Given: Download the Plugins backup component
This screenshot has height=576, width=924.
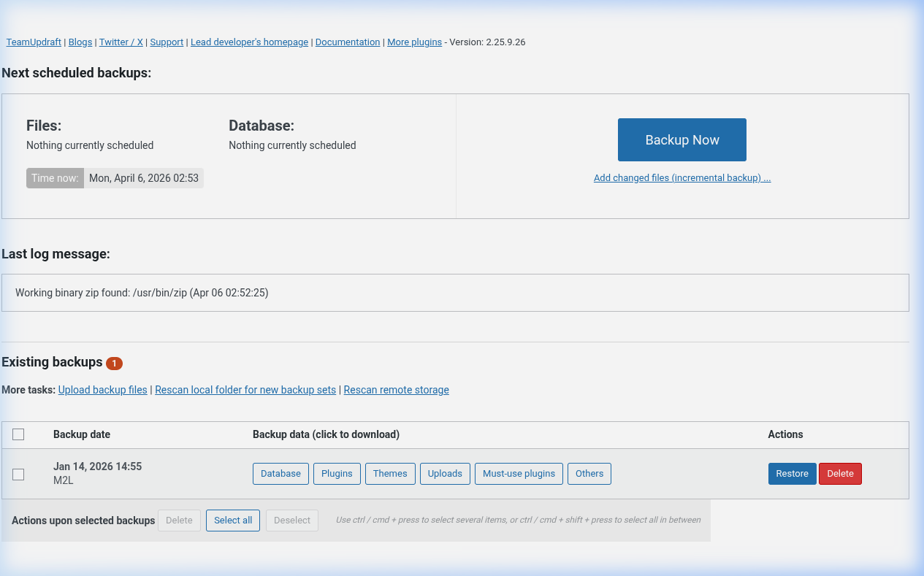Looking at the screenshot, I should point(337,473).
